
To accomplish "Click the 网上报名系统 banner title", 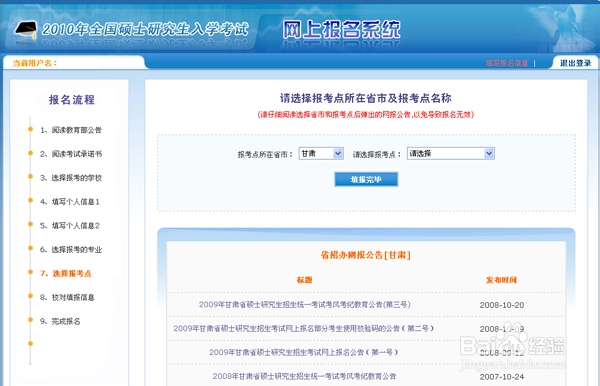I will coord(341,29).
